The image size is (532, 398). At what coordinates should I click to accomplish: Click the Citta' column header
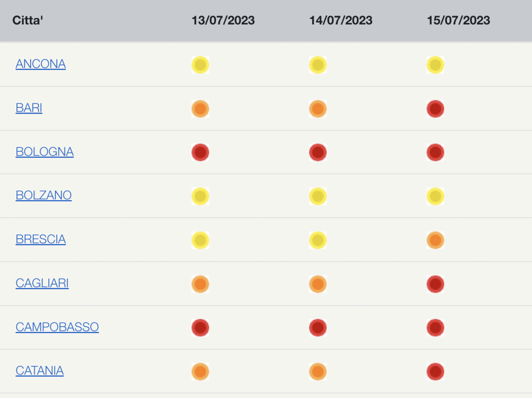27,20
